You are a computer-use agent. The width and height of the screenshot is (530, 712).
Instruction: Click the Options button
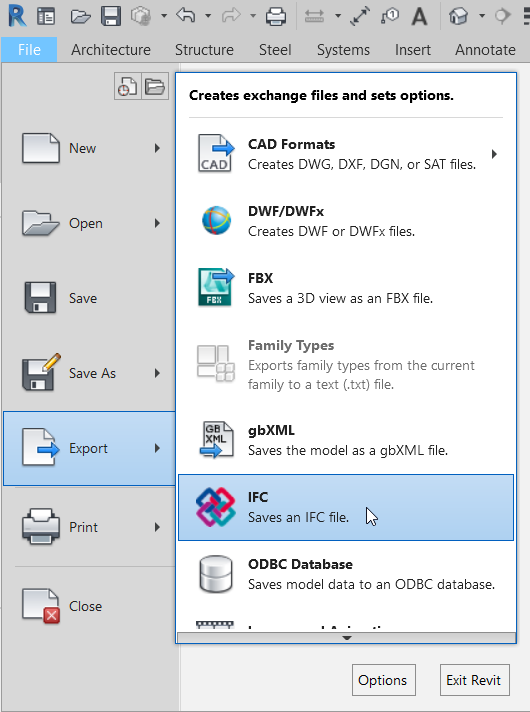pyautogui.click(x=383, y=680)
